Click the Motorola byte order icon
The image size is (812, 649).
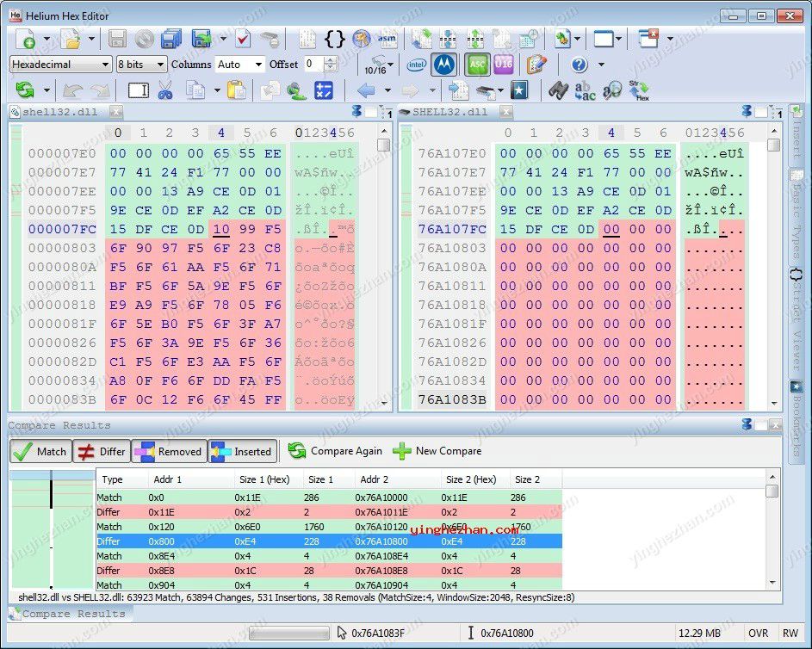pos(444,65)
